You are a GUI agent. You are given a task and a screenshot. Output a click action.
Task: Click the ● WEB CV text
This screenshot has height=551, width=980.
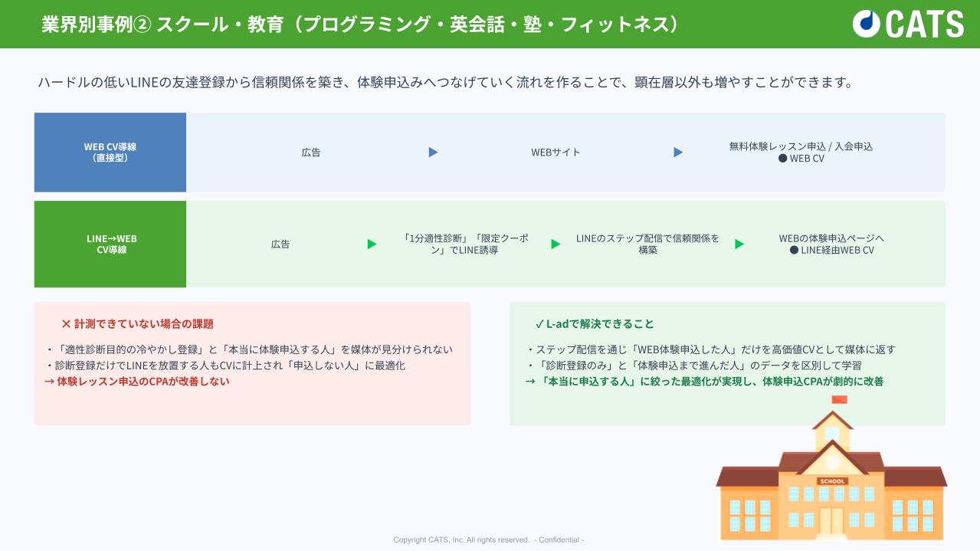click(x=801, y=159)
